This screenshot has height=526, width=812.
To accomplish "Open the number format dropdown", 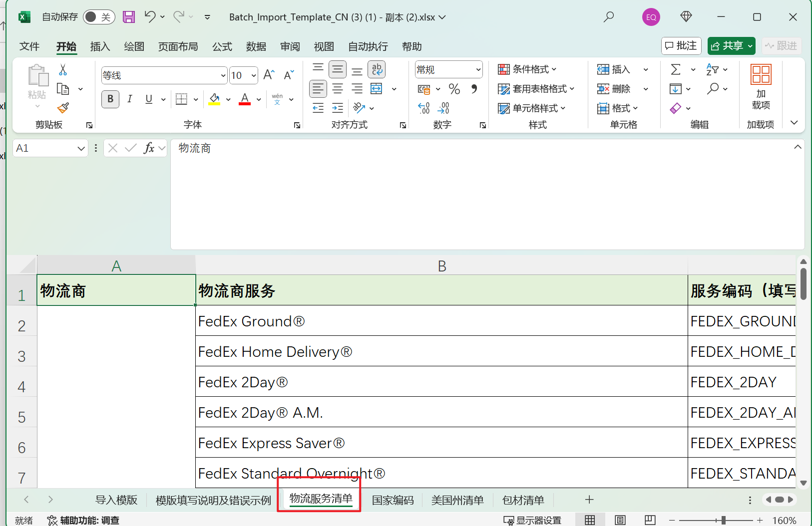I will (478, 69).
